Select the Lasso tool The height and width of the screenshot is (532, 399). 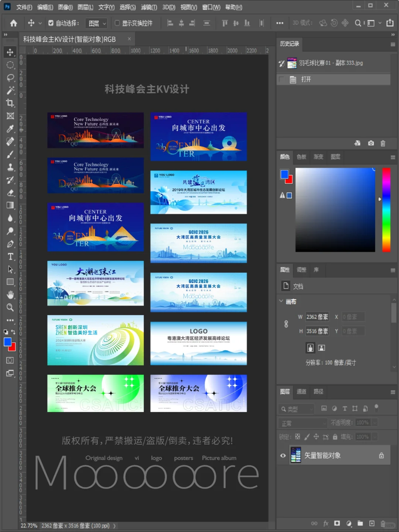10,78
